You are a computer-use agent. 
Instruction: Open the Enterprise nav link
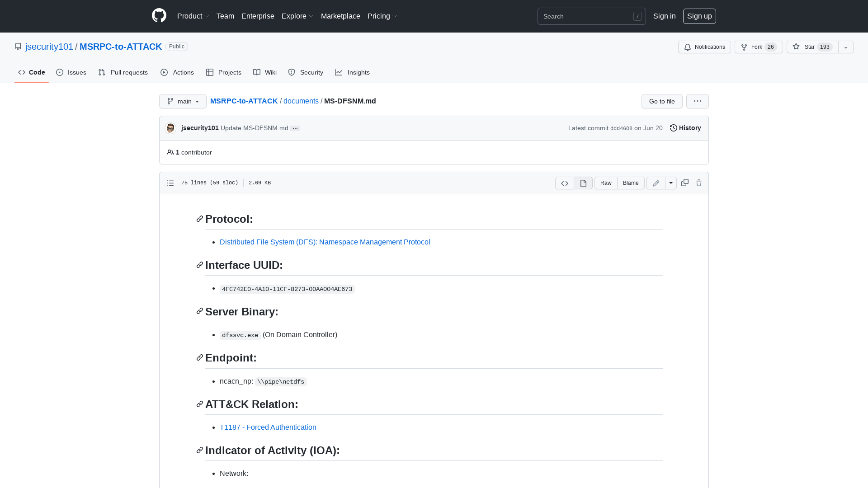(x=258, y=16)
